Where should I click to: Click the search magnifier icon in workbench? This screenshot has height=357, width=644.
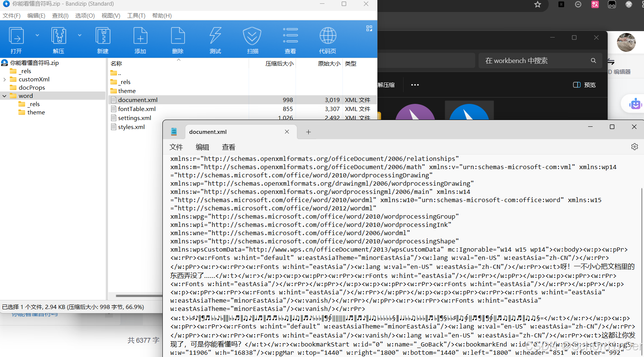click(593, 60)
